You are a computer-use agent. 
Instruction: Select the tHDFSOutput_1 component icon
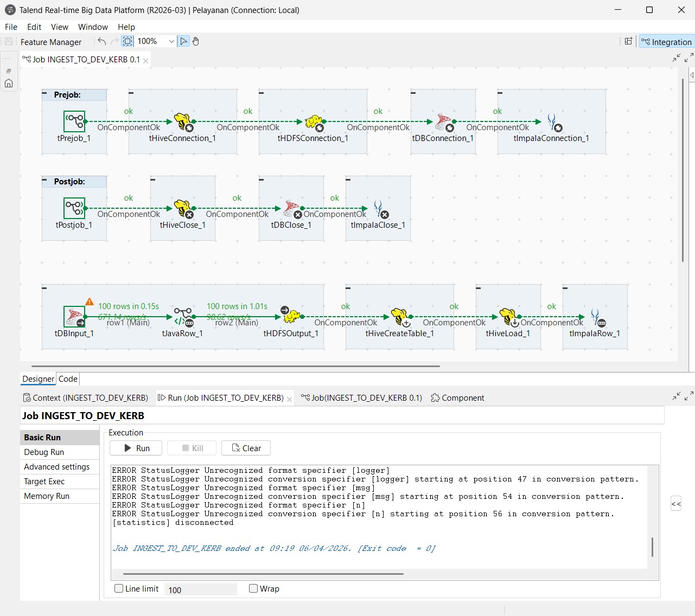coord(291,316)
